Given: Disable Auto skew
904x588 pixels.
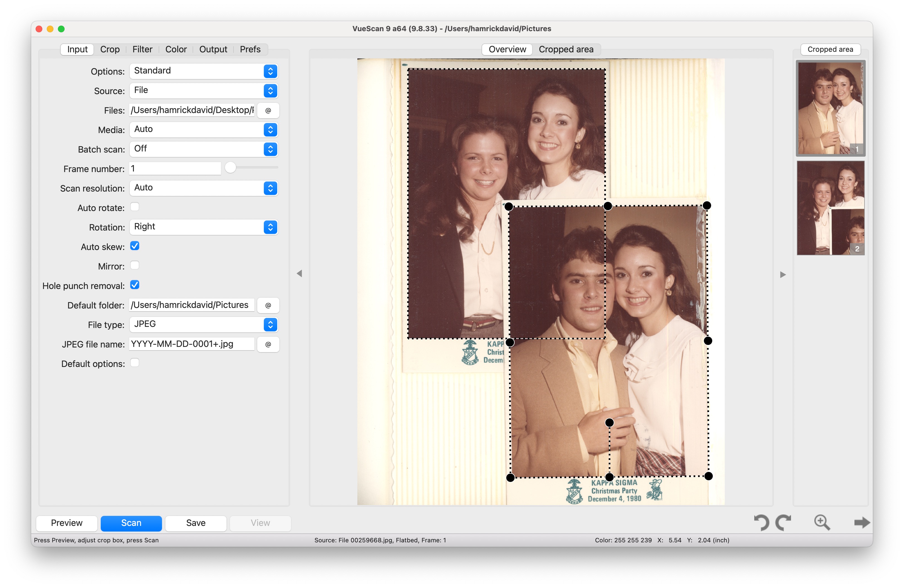Looking at the screenshot, I should [x=135, y=246].
